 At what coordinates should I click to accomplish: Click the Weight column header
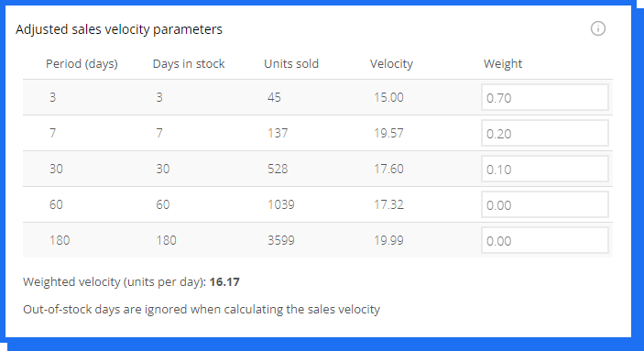[503, 64]
